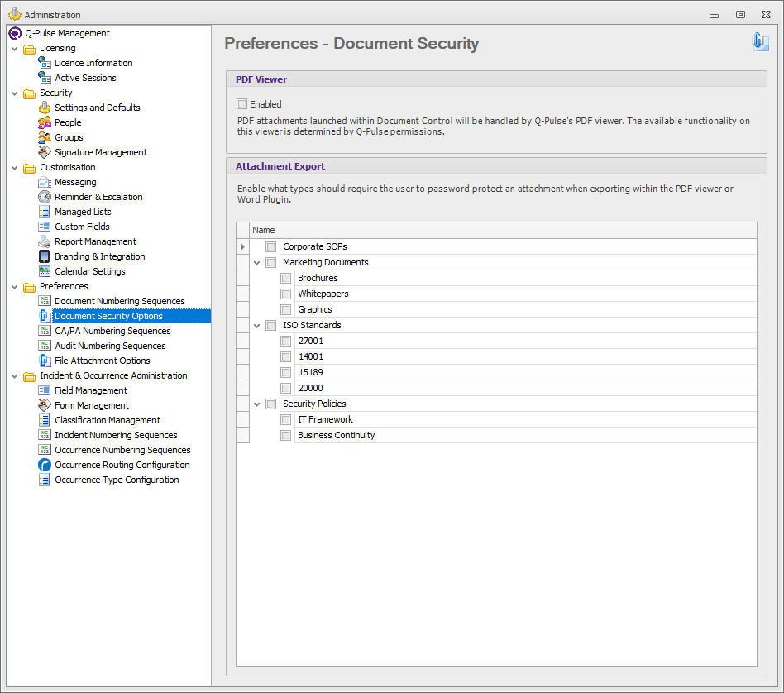Click the Q-Pulse Management root icon
This screenshot has width=784, height=693.
(16, 33)
